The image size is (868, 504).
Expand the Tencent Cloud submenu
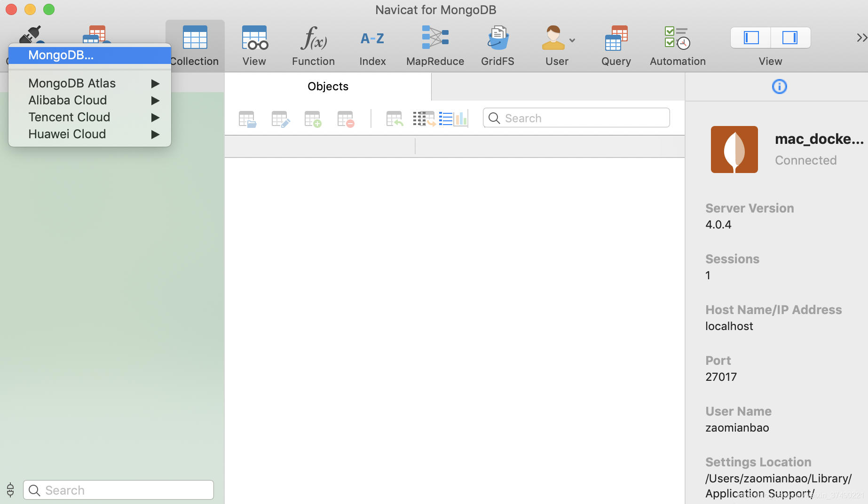pos(90,117)
